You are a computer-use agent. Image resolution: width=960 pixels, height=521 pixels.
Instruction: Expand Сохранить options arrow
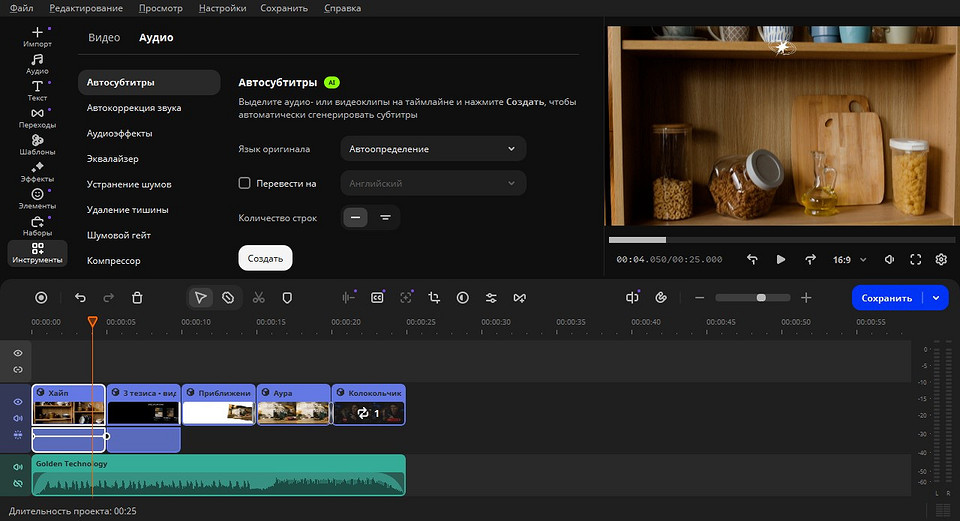coord(936,298)
